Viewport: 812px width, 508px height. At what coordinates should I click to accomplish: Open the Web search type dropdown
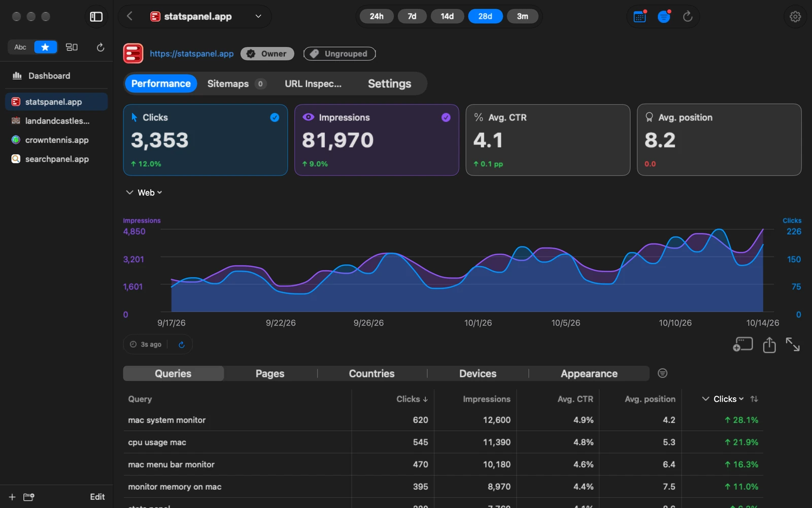tap(150, 193)
